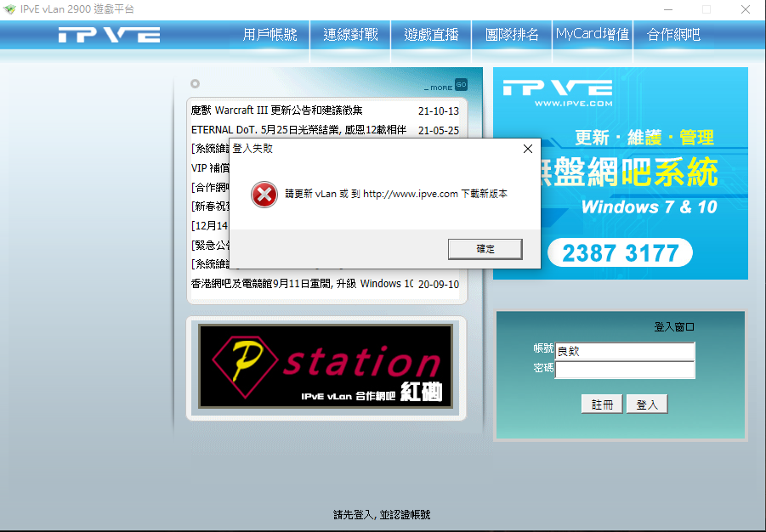Click the 確定 button in the dialog

click(485, 249)
